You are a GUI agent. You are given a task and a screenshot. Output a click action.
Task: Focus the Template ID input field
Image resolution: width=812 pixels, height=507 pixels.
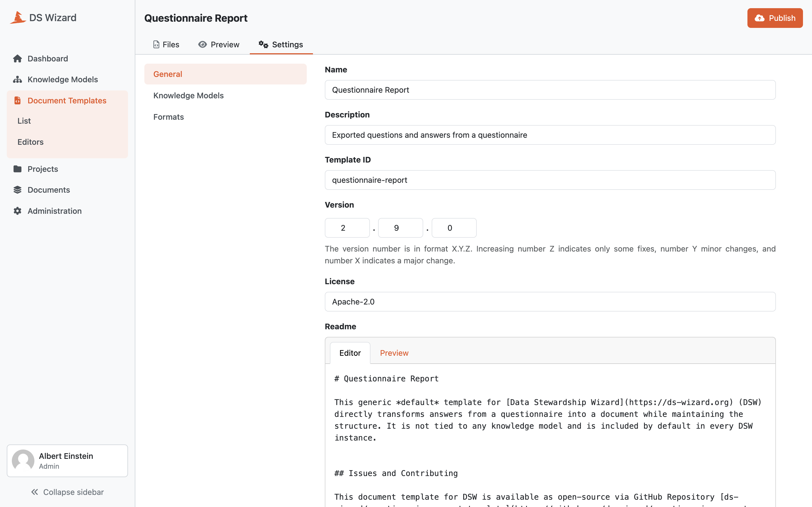tap(550, 180)
